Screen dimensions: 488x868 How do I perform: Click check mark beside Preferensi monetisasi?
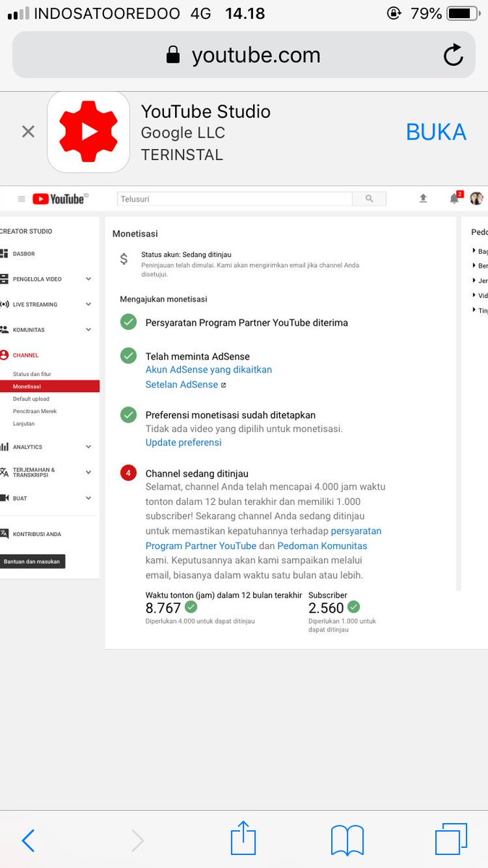(128, 415)
